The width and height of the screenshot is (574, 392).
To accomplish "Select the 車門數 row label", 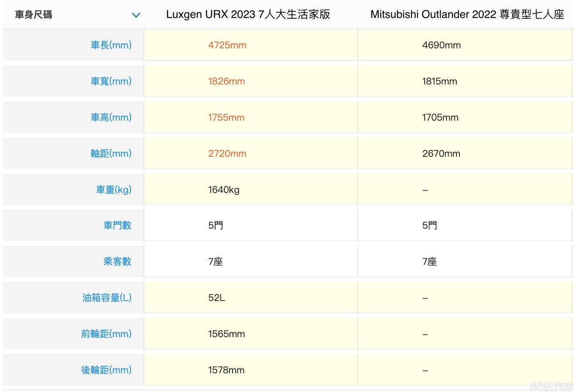I will (x=117, y=225).
